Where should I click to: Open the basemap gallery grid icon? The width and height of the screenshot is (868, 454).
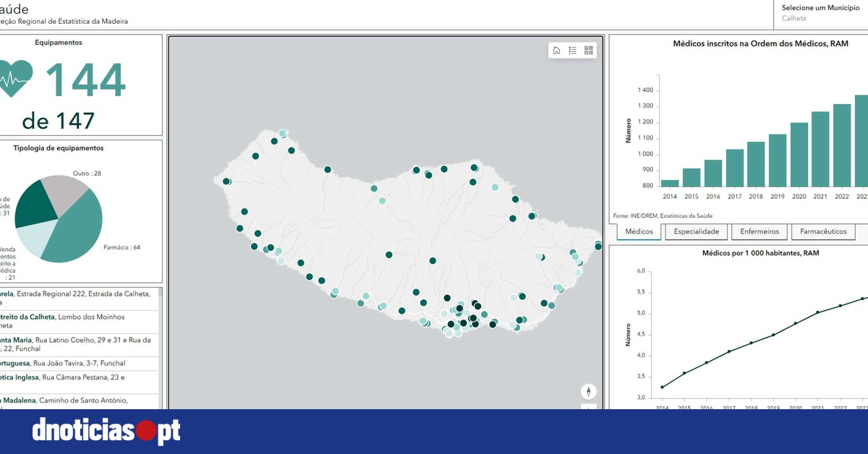click(x=589, y=51)
